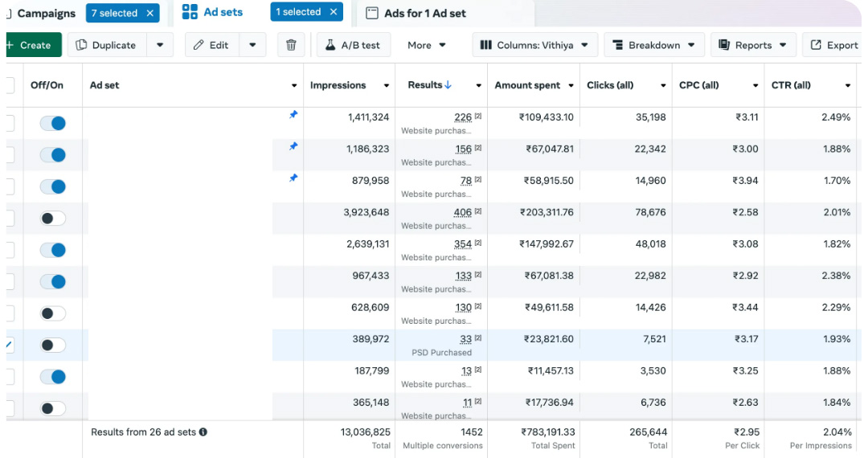Viewport: 868px width, 458px height.
Task: Click pin icon on 879,958 impressions row
Action: coord(293,178)
